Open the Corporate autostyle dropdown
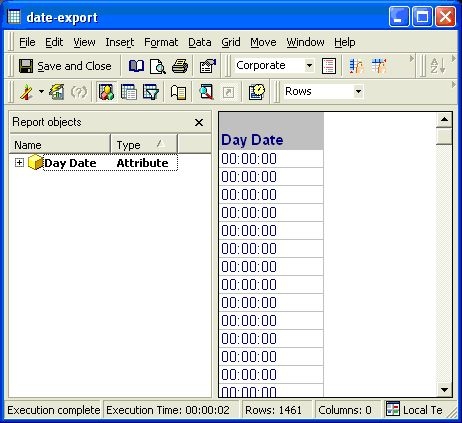The width and height of the screenshot is (462, 423). [309, 65]
